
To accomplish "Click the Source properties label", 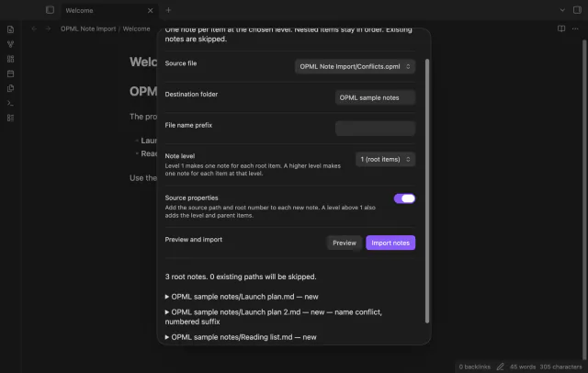I will click(x=191, y=198).
